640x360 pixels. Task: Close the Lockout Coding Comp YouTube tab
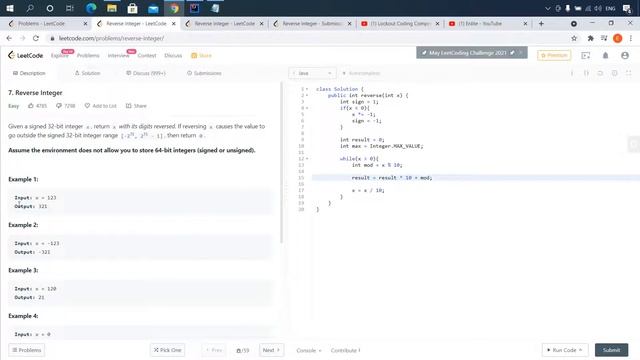pyautogui.click(x=437, y=24)
